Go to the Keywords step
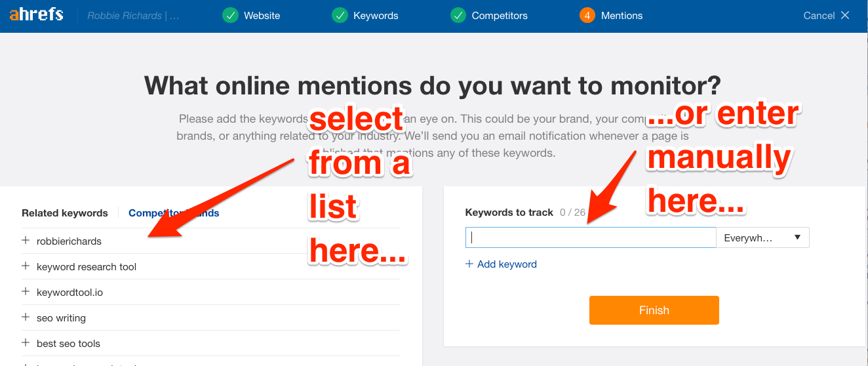 376,15
